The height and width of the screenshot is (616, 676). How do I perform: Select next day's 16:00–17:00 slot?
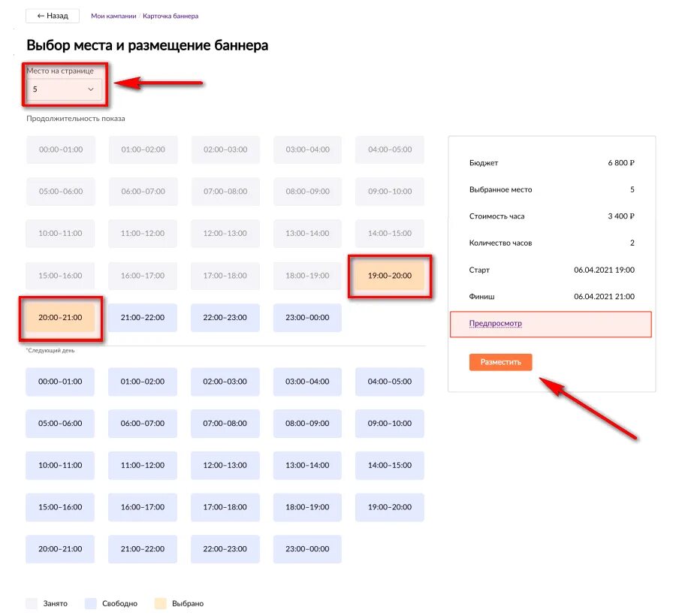pos(143,507)
